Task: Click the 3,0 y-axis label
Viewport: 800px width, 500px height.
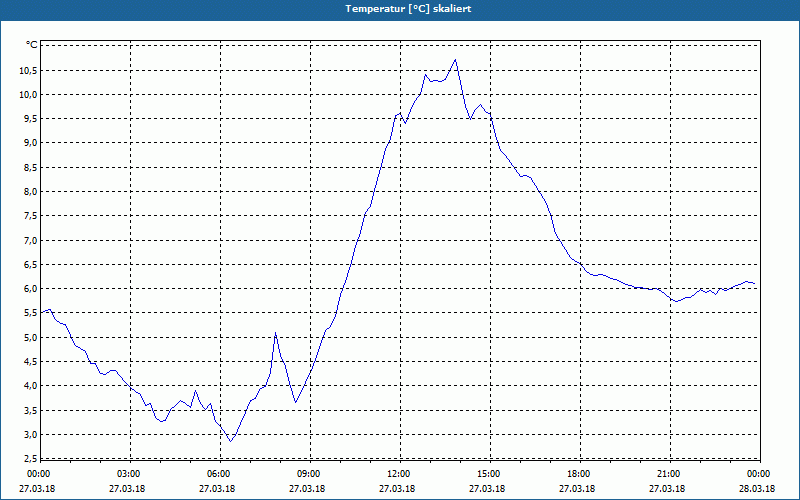Action: click(31, 435)
